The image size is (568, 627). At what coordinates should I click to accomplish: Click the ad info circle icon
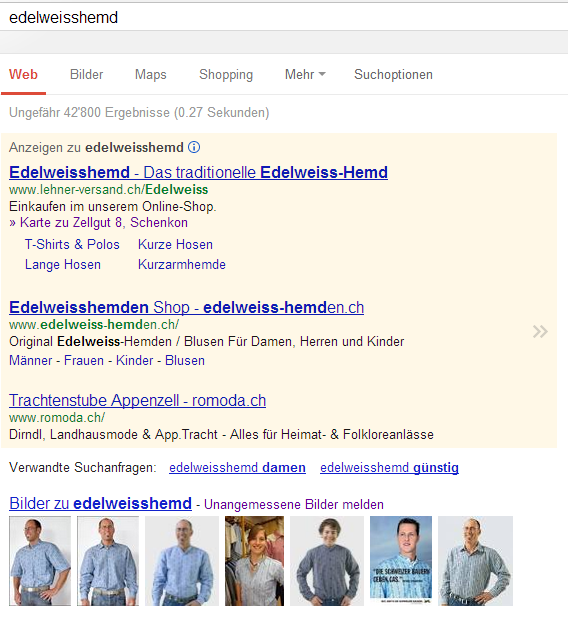194,148
